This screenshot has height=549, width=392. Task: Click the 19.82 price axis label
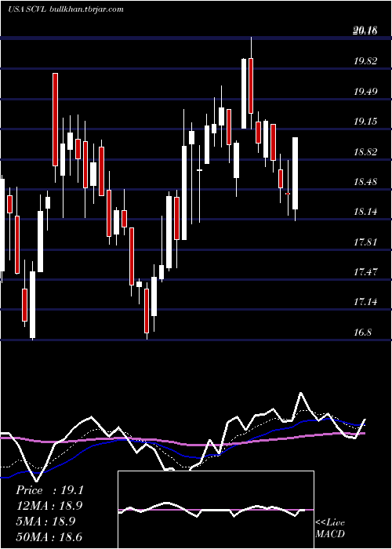pyautogui.click(x=366, y=62)
